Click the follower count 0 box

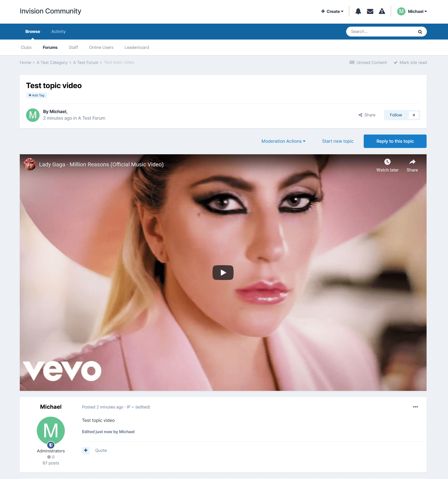coord(414,115)
